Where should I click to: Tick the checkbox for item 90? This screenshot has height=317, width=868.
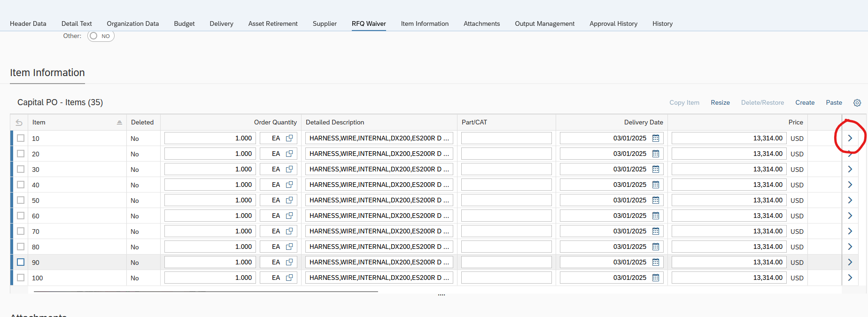[21, 262]
